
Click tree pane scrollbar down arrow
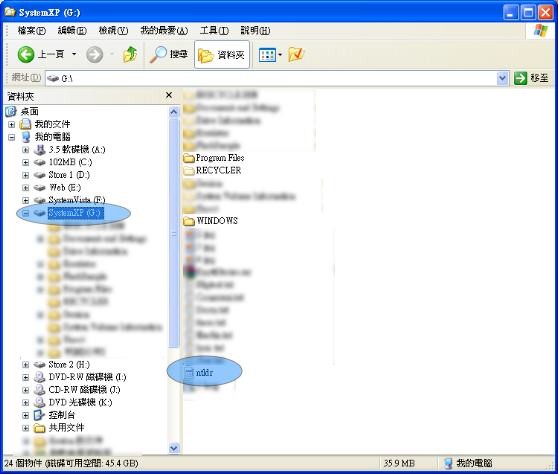174,448
